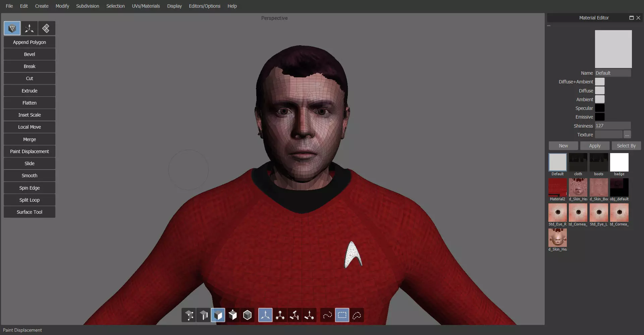Screen dimensions: 644x335
Task: Switch to object selection mode cube outline icon
Action: 248,315
